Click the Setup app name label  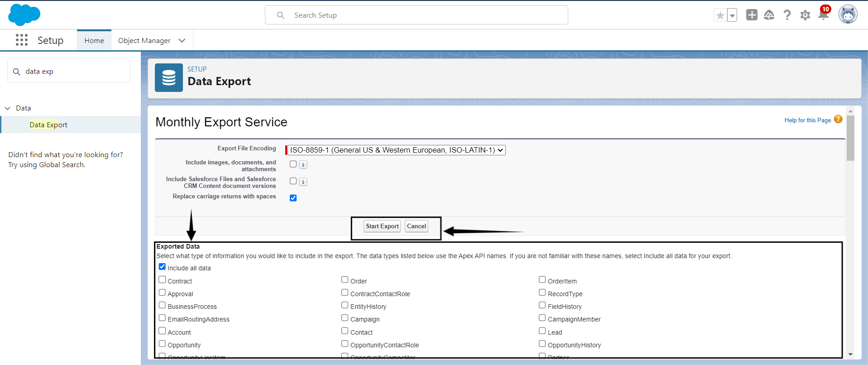(x=50, y=40)
